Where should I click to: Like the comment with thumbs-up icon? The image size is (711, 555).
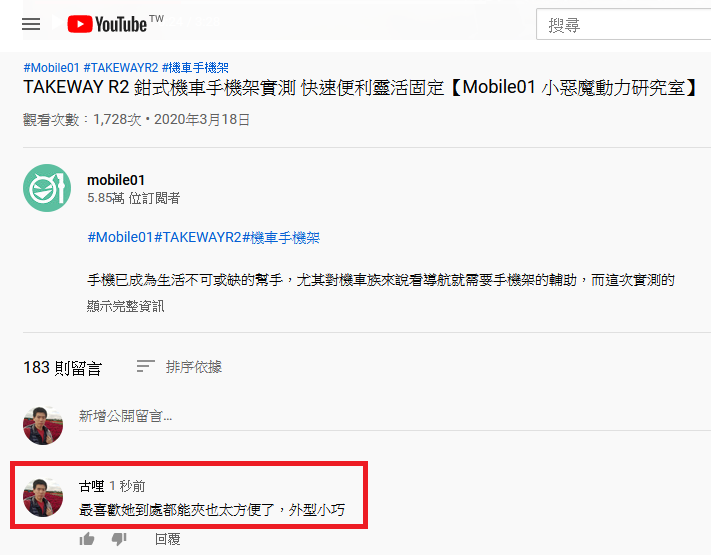pyautogui.click(x=87, y=539)
